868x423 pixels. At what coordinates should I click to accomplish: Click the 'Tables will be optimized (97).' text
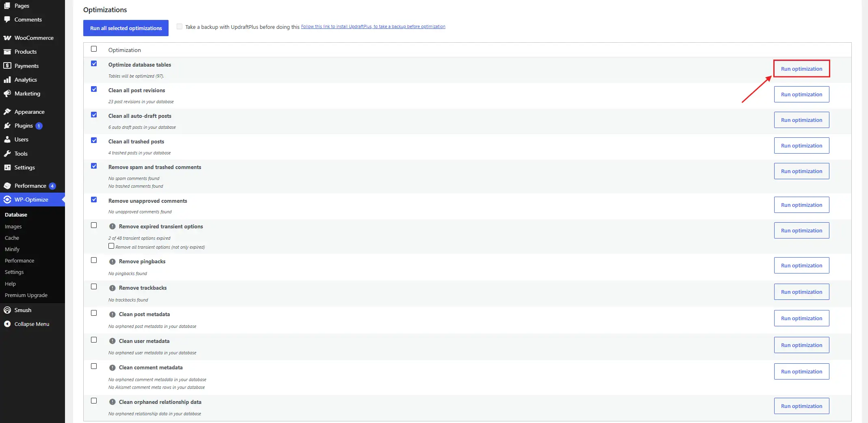coord(136,76)
